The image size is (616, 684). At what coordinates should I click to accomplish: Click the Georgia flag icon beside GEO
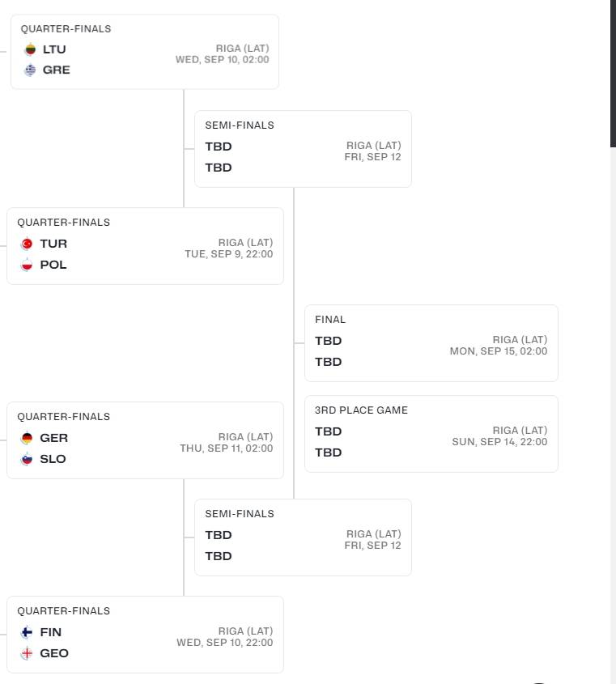27,653
